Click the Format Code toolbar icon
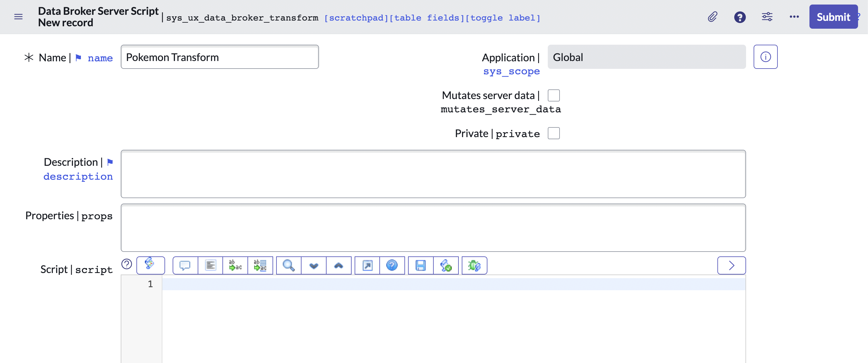The height and width of the screenshot is (363, 868). [210, 265]
